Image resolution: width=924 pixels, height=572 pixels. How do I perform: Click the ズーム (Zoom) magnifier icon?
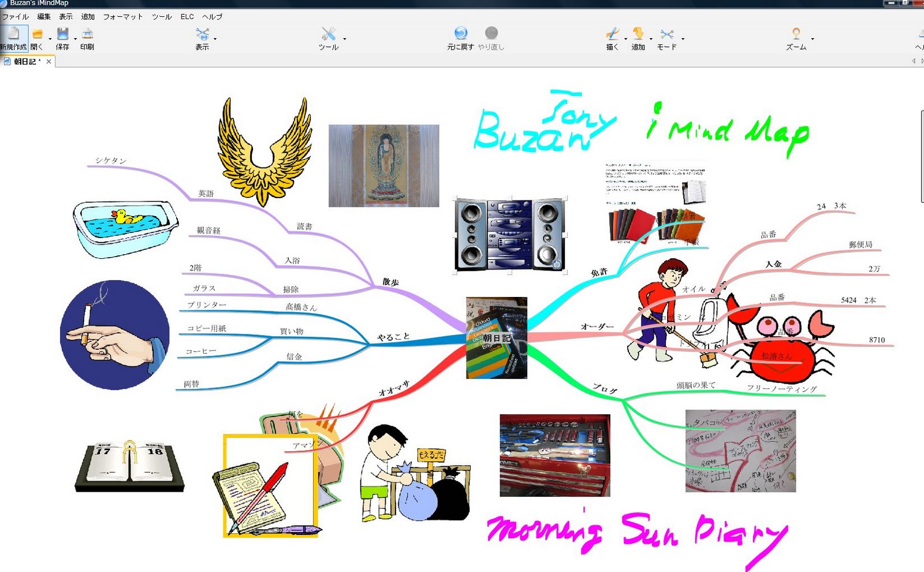click(x=796, y=34)
